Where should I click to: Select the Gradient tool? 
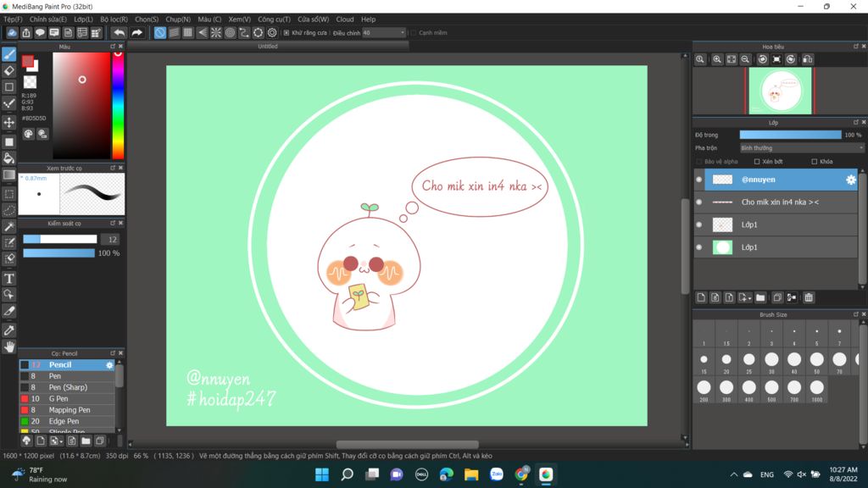pos(8,175)
